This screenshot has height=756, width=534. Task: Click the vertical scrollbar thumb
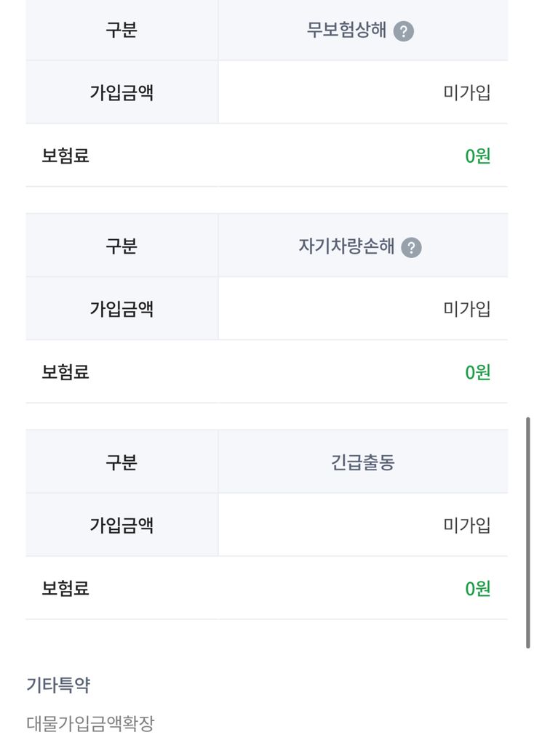click(528, 532)
